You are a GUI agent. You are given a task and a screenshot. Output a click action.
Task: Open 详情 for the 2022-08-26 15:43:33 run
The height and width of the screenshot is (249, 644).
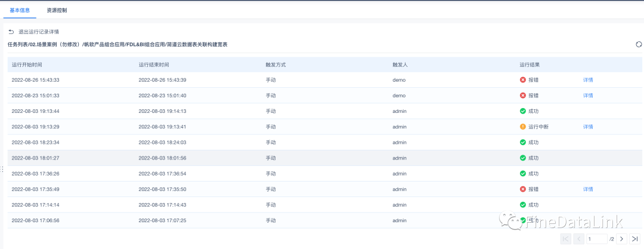tap(588, 80)
